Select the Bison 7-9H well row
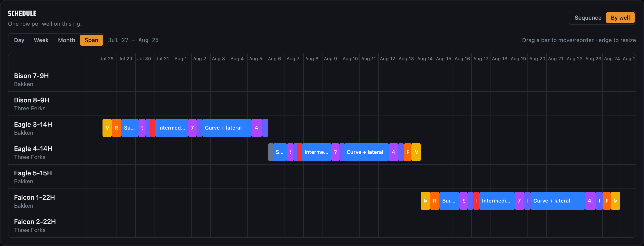This screenshot has width=644, height=246. [x=322, y=80]
